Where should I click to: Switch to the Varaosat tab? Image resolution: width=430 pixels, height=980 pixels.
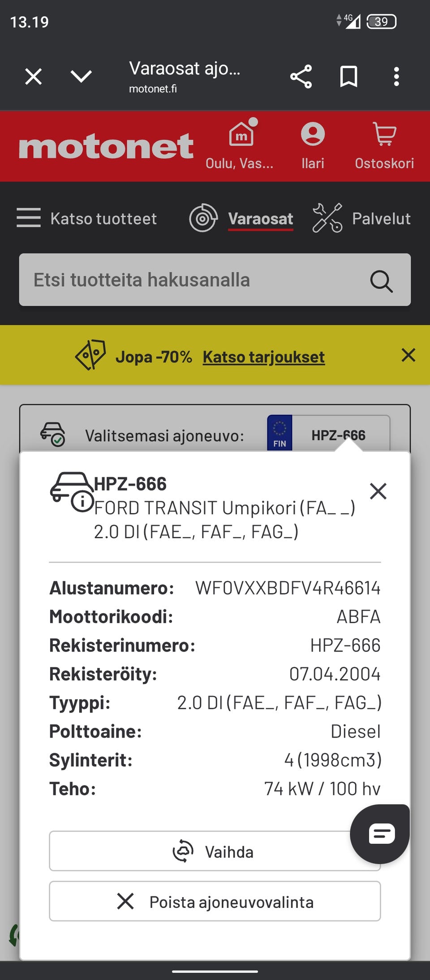pos(260,219)
